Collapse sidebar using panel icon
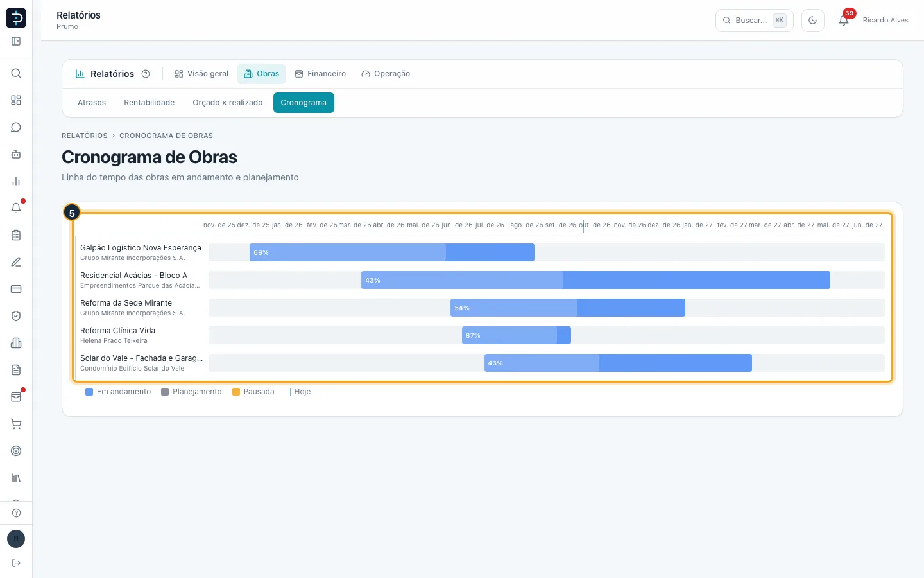 (x=16, y=41)
